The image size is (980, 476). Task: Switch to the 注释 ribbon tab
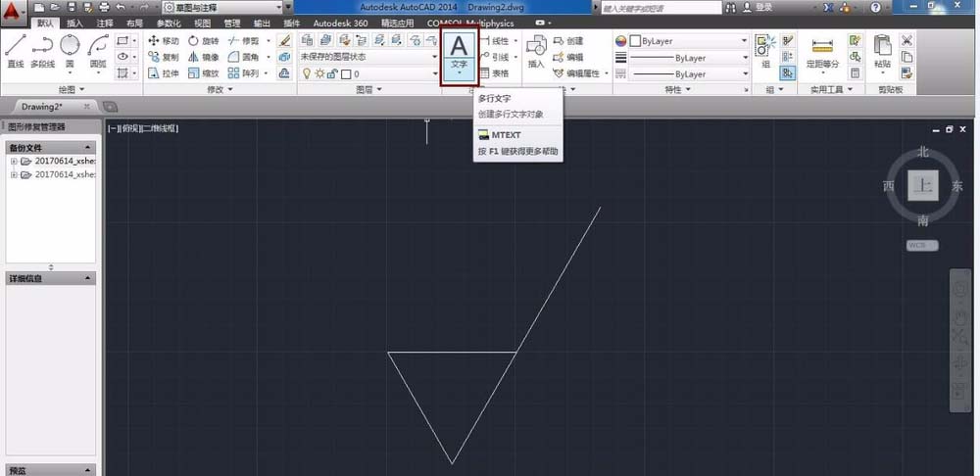[x=105, y=23]
